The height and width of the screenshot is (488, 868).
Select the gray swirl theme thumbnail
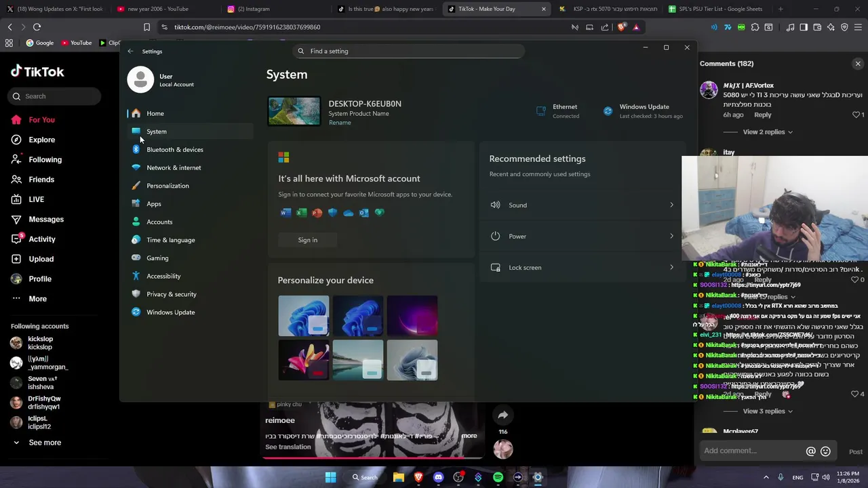[x=412, y=360]
